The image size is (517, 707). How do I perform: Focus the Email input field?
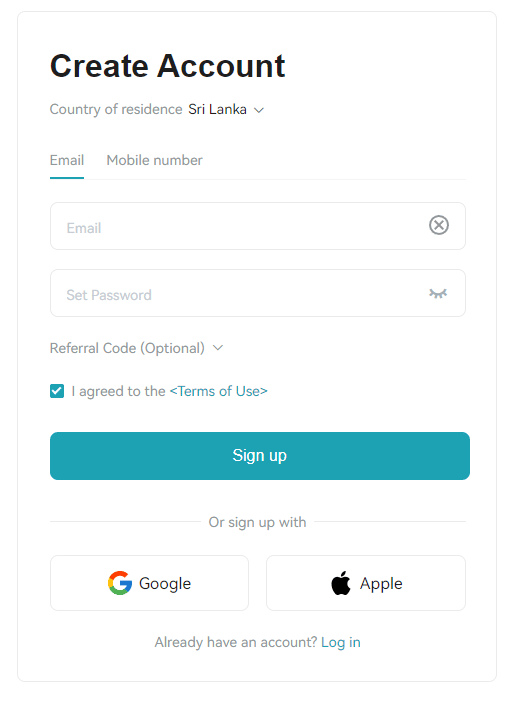coord(258,226)
